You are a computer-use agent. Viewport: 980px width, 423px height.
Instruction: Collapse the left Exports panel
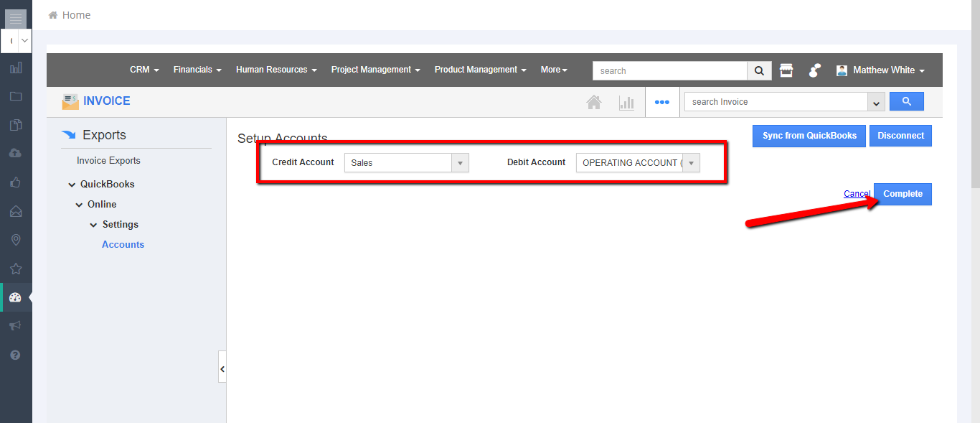coord(222,369)
